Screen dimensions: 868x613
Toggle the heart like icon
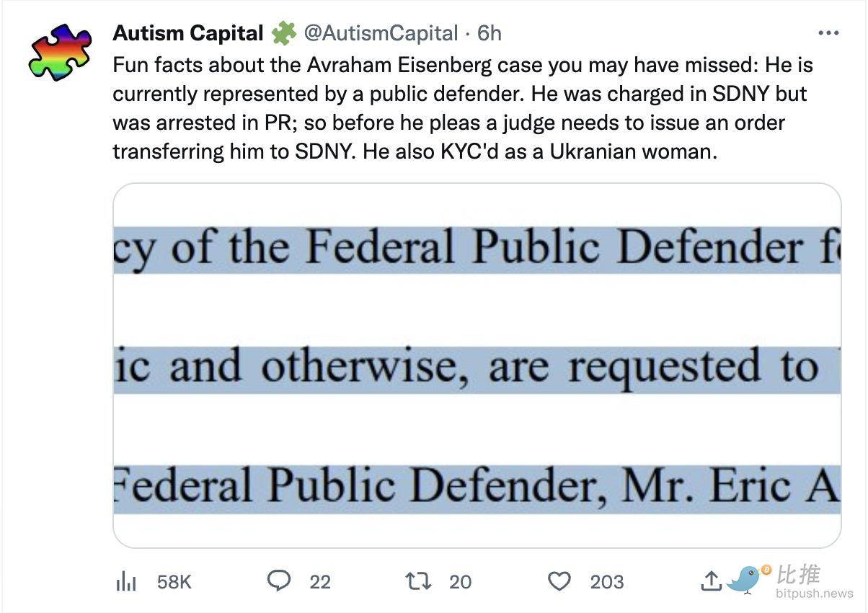point(559,581)
